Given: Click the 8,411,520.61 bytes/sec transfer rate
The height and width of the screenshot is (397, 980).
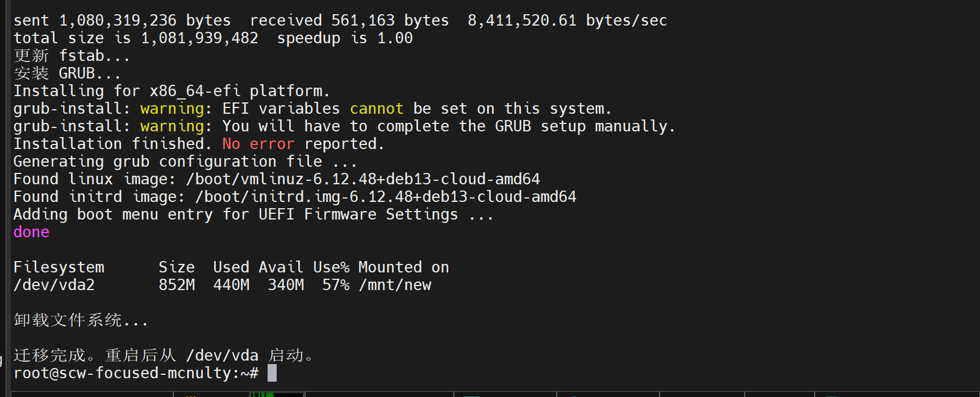Looking at the screenshot, I should 567,20.
